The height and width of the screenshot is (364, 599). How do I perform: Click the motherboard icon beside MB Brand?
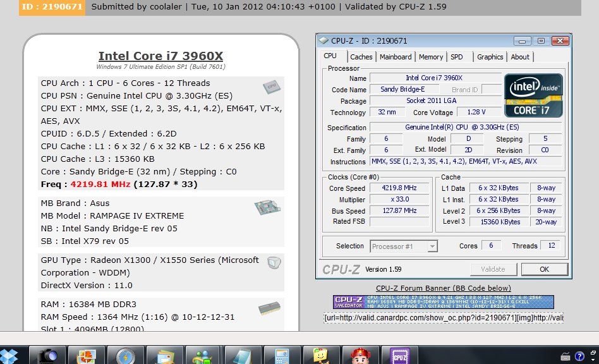[267, 207]
